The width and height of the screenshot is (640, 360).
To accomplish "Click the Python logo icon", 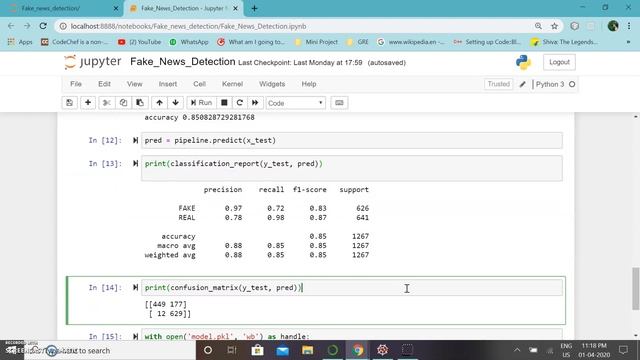I will point(523,62).
